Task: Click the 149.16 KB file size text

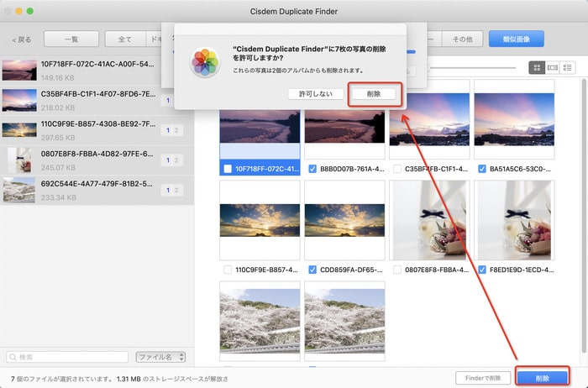Action: (x=58, y=77)
